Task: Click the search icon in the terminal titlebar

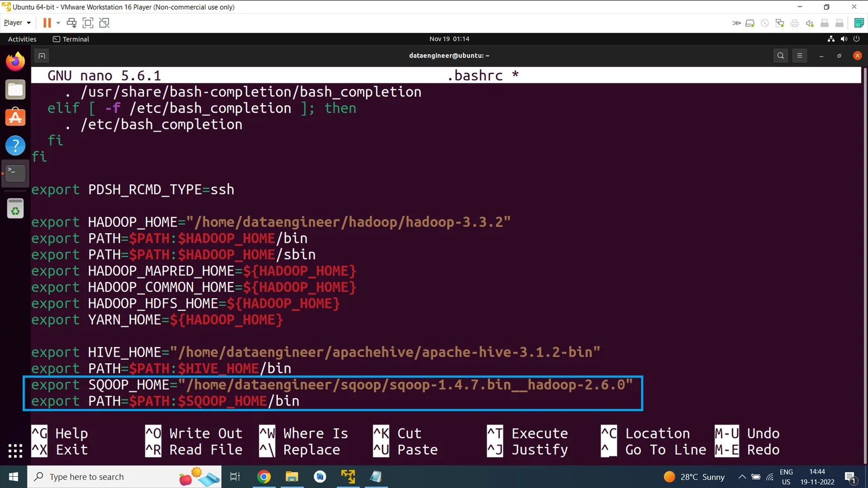Action: coord(780,55)
